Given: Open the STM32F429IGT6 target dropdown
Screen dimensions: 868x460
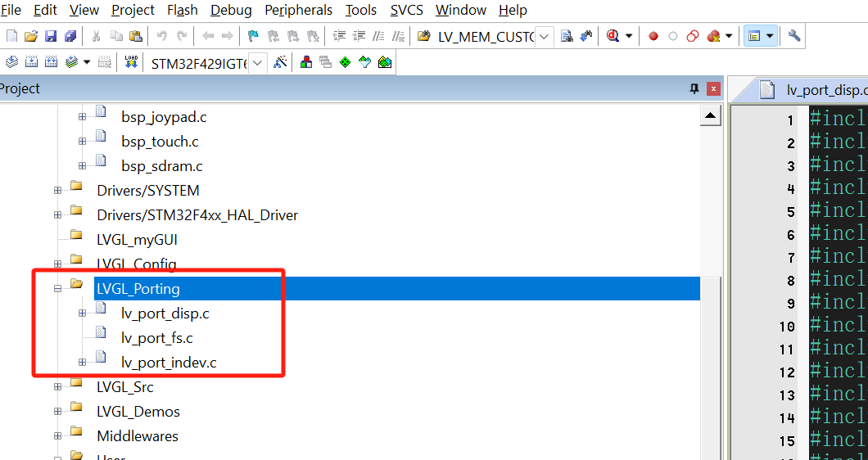Looking at the screenshot, I should click(x=257, y=63).
